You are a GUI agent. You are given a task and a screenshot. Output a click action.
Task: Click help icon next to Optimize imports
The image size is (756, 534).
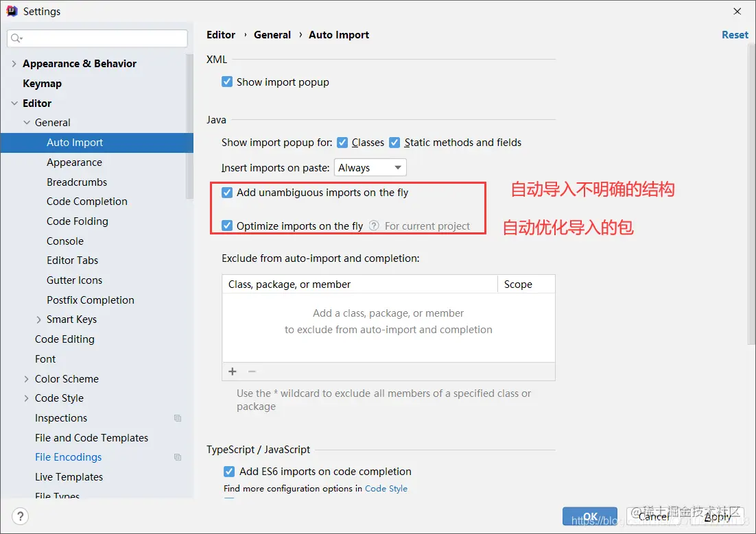374,226
